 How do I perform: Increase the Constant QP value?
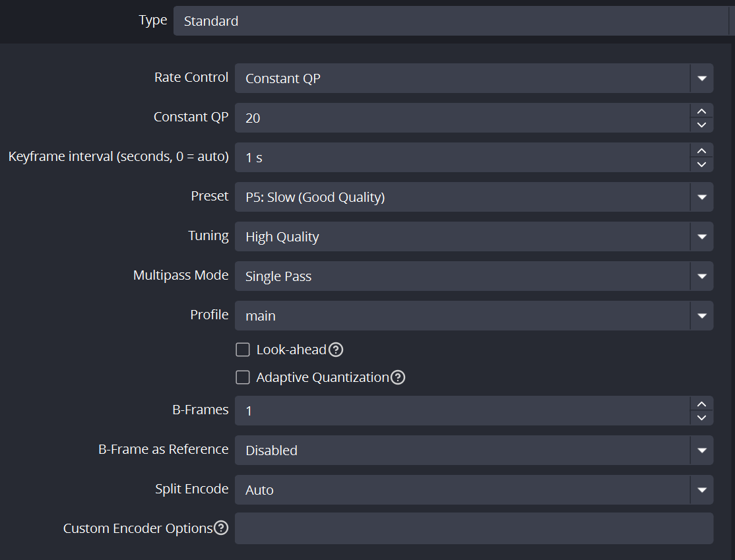pos(701,111)
